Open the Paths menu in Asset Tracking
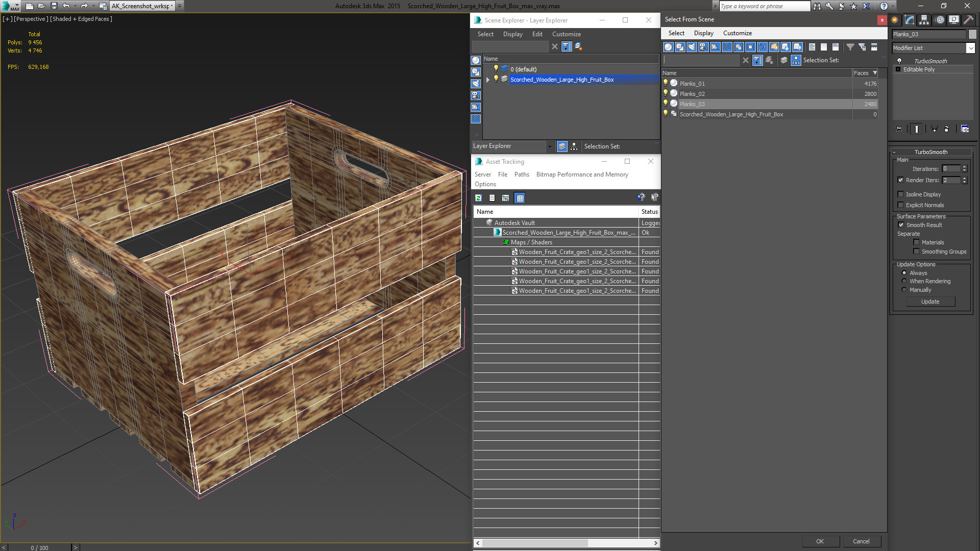The image size is (980, 551). 521,174
